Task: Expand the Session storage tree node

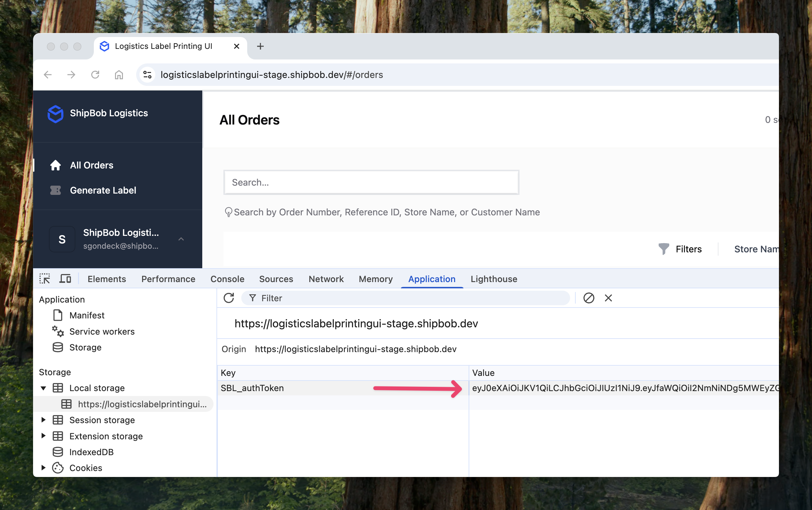Action: click(44, 420)
